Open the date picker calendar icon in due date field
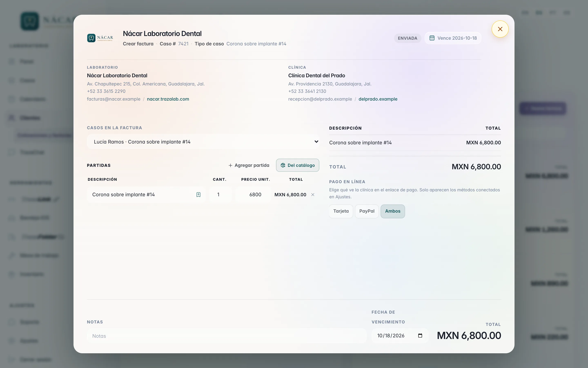 coord(420,336)
